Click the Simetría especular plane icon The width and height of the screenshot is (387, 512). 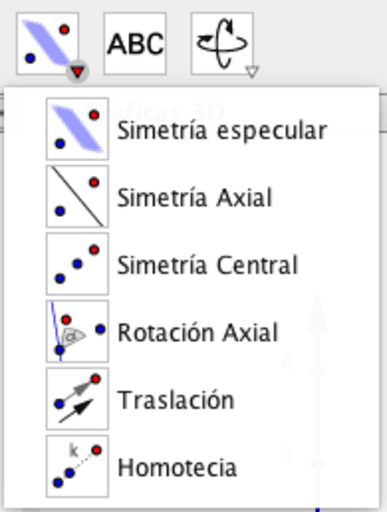77,129
